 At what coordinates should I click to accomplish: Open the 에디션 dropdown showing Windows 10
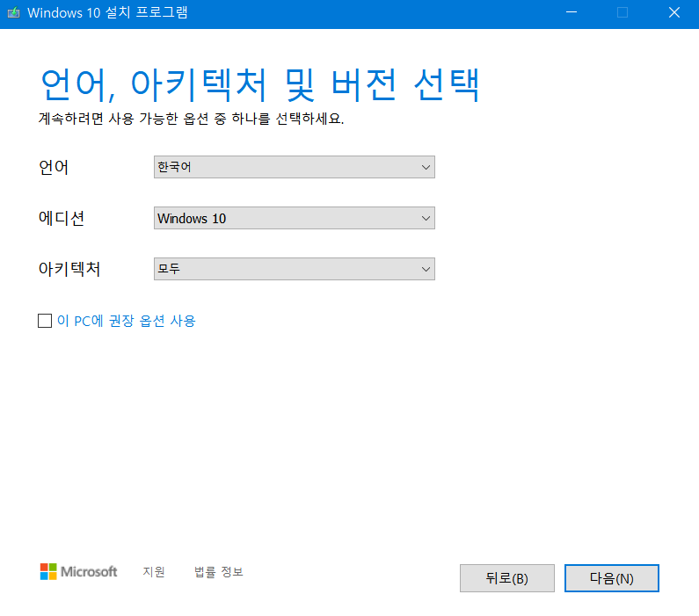coord(295,218)
